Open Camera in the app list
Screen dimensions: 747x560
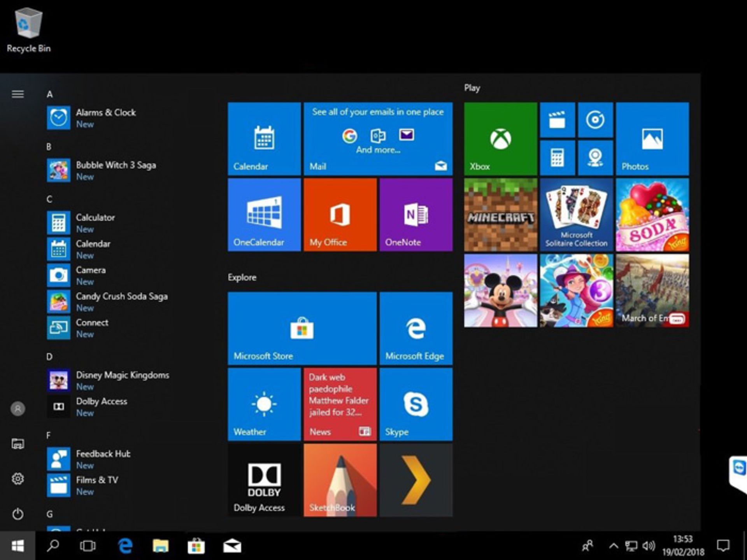(x=128, y=275)
